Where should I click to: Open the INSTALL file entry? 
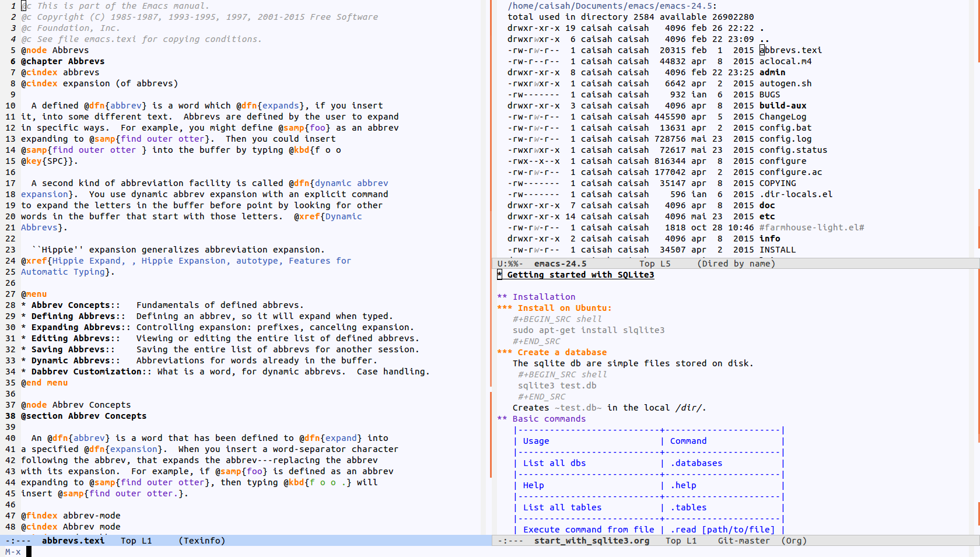click(778, 250)
